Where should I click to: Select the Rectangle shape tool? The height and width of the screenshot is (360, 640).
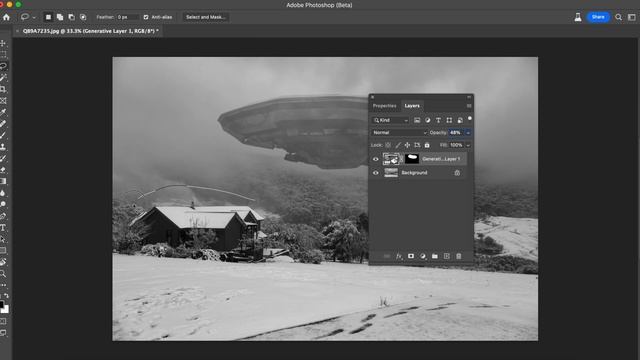[x=3, y=250]
